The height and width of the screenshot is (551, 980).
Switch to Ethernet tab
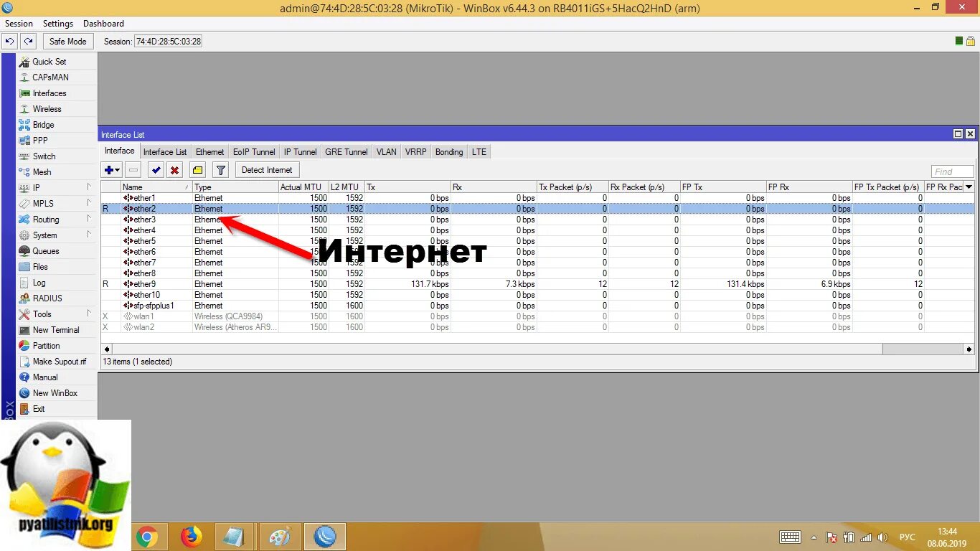[x=210, y=152]
